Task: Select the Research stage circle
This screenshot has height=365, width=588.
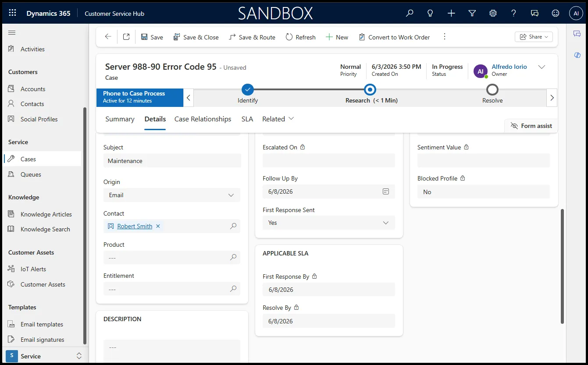Action: pyautogui.click(x=370, y=90)
